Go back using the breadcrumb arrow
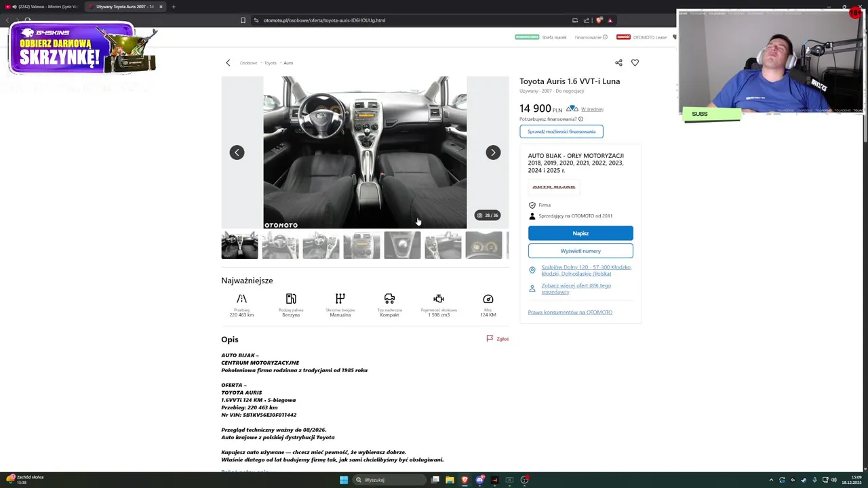This screenshot has width=868, height=488. pos(228,62)
